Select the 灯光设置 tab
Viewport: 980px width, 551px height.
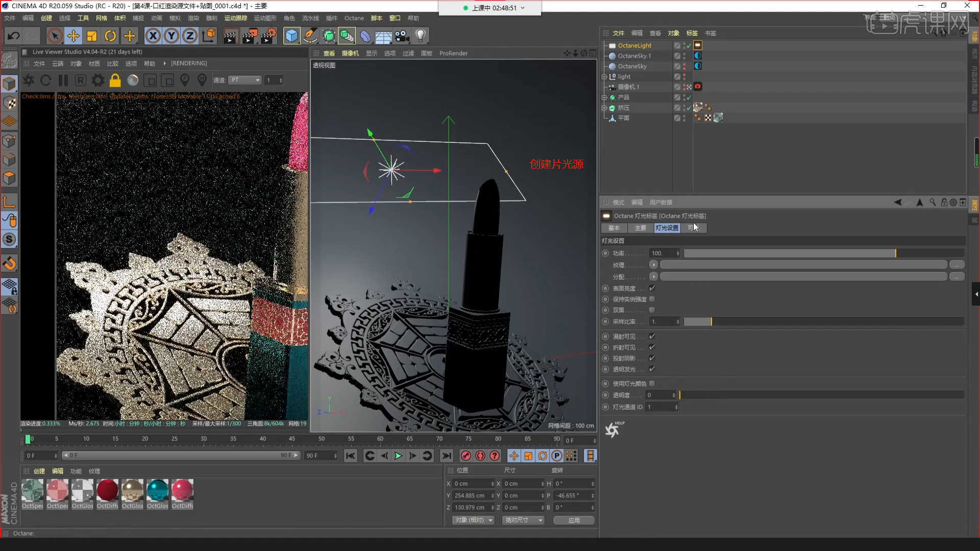[667, 228]
